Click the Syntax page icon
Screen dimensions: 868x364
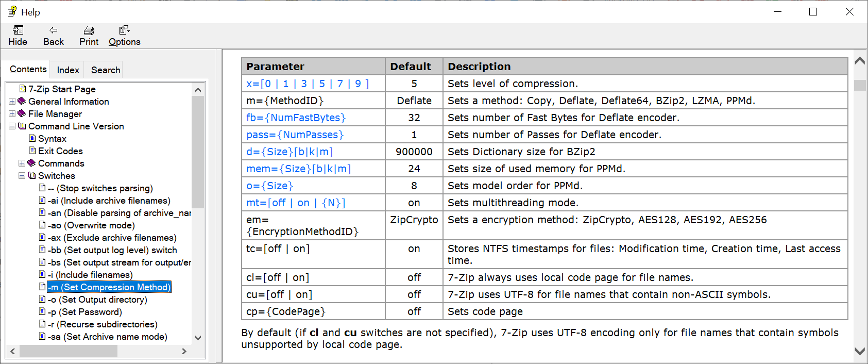tap(32, 138)
